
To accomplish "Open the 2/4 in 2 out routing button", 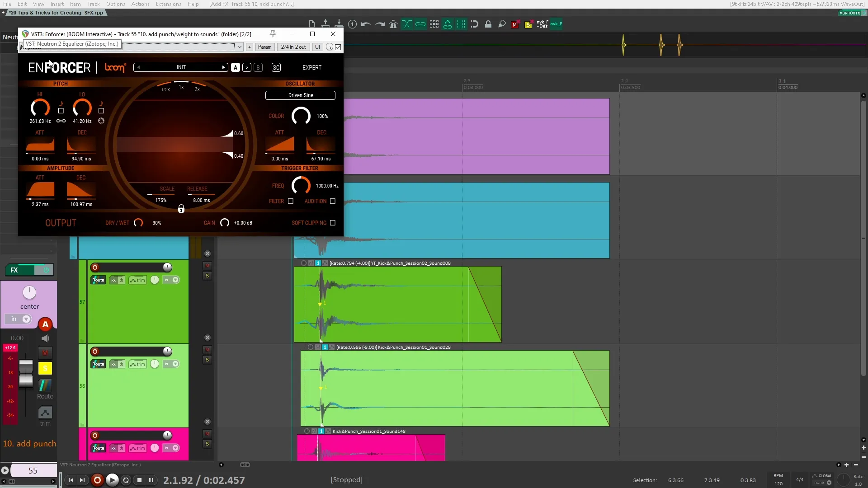I will [x=293, y=47].
